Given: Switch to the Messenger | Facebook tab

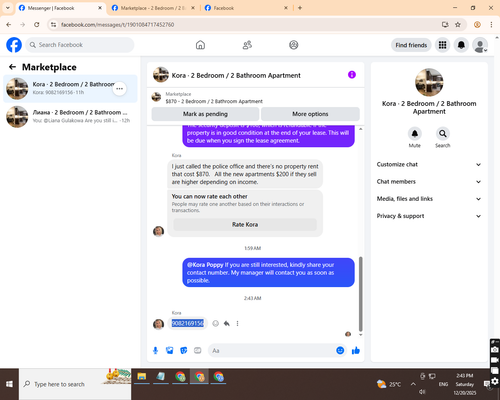Looking at the screenshot, I should (x=61, y=8).
